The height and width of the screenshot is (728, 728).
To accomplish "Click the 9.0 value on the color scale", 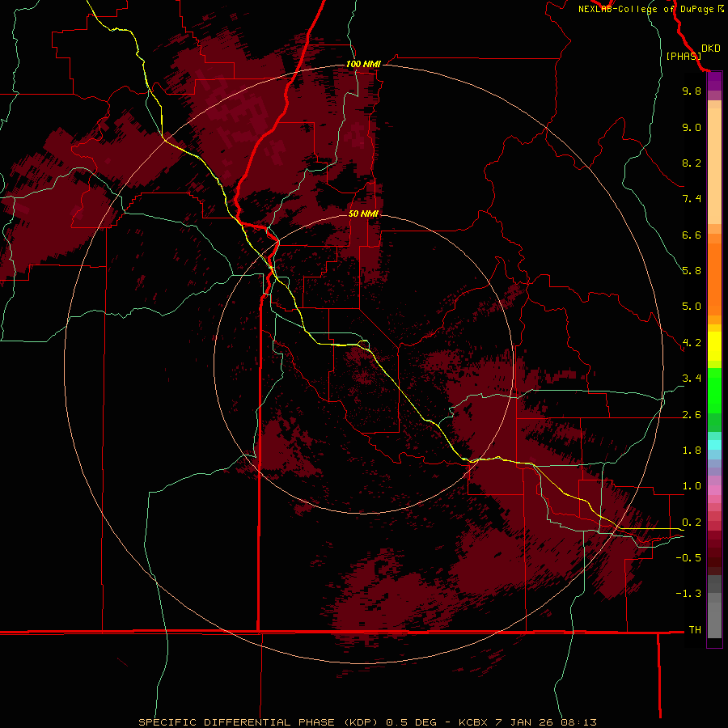I will [692, 127].
